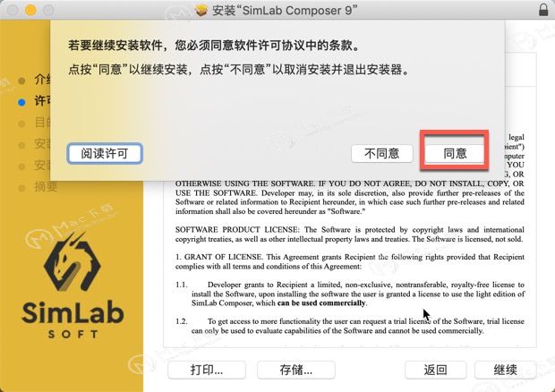Select the 摘要 step in the sidebar
This screenshot has width=555, height=392.
pos(46,186)
